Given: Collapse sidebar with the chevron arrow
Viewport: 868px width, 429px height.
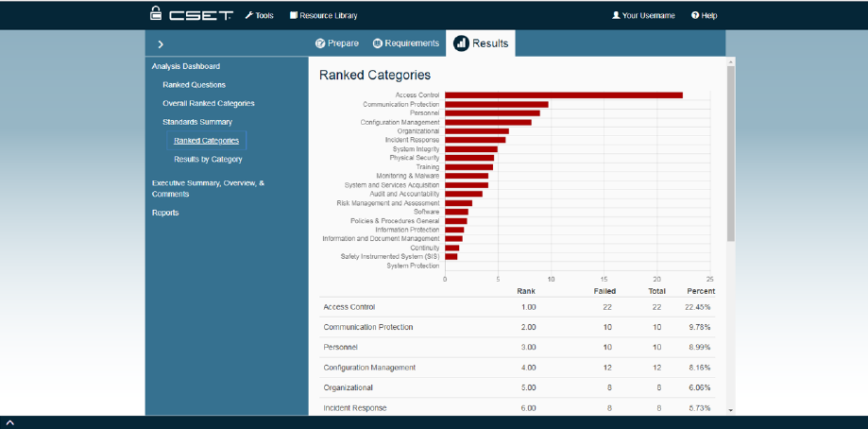Looking at the screenshot, I should [x=161, y=44].
